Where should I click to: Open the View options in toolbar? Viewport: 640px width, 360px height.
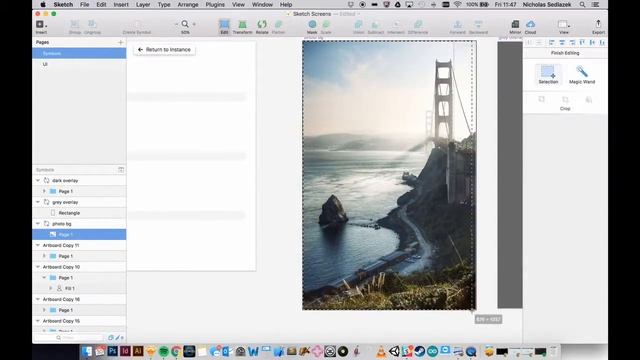click(x=564, y=27)
